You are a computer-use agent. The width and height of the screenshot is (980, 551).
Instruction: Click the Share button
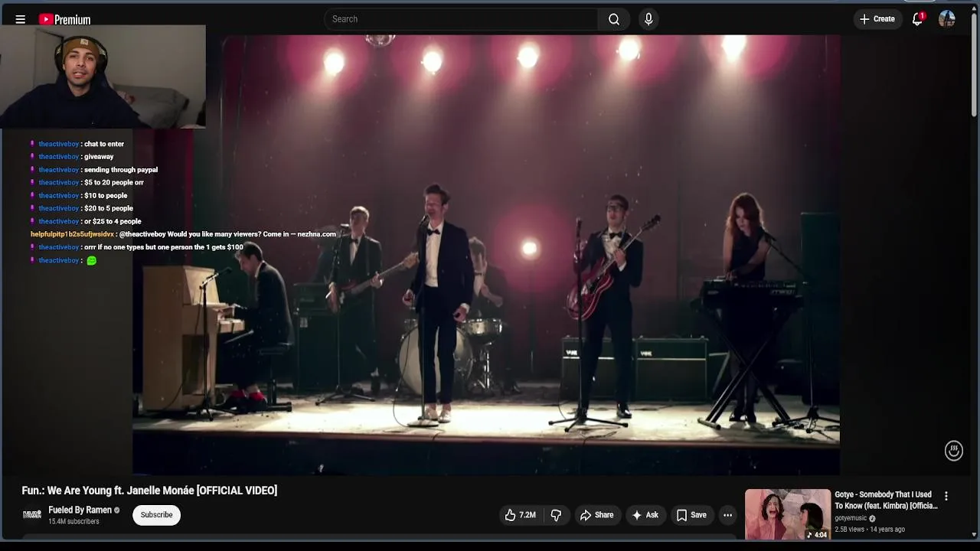click(596, 515)
